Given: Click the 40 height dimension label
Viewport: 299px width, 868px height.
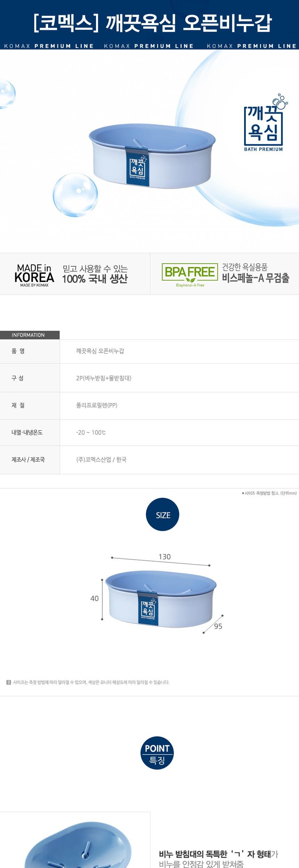Looking at the screenshot, I should point(95,598).
